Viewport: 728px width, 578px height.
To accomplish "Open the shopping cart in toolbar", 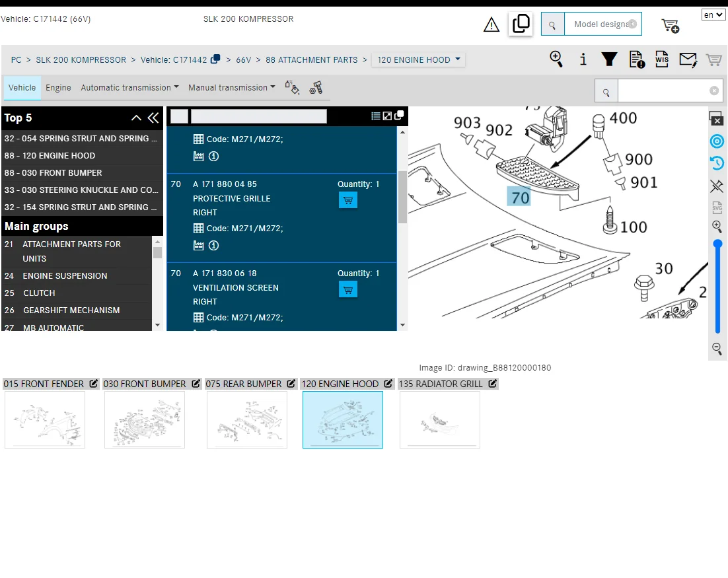I will pos(714,60).
